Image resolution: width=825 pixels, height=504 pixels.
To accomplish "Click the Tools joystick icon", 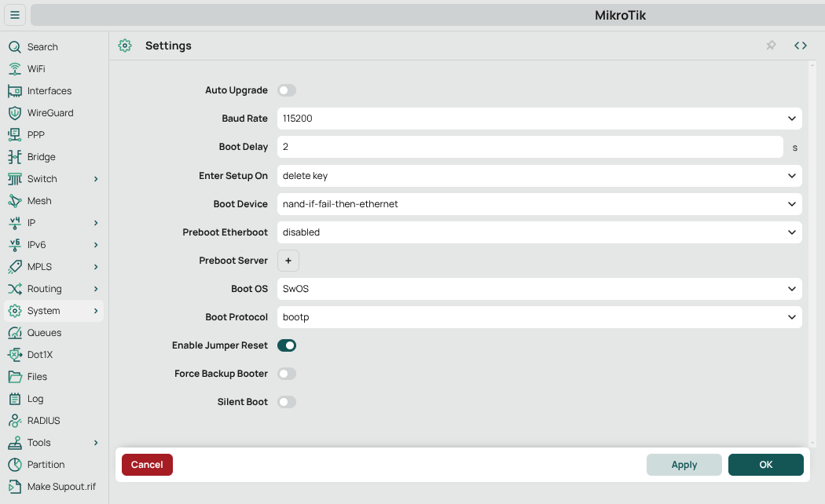I will point(15,443).
